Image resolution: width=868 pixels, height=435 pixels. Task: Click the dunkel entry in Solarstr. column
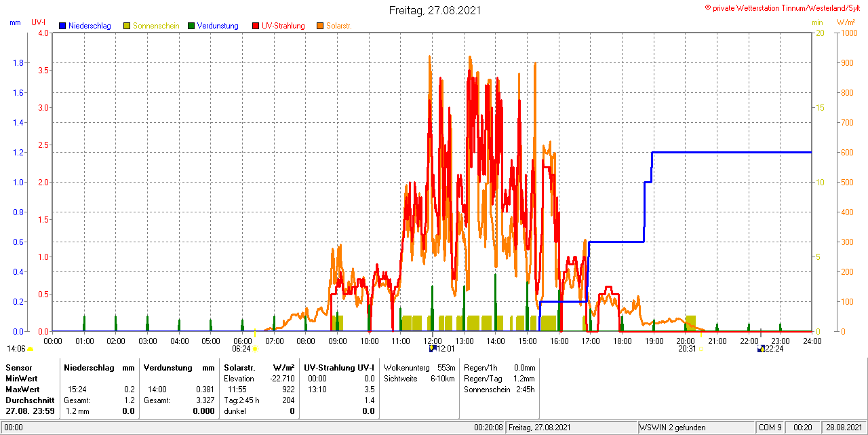pyautogui.click(x=235, y=411)
